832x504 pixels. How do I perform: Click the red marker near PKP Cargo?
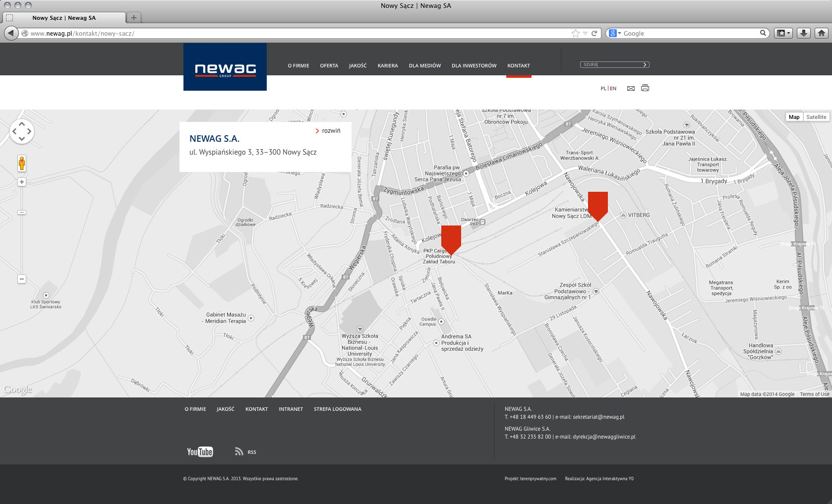click(x=451, y=240)
